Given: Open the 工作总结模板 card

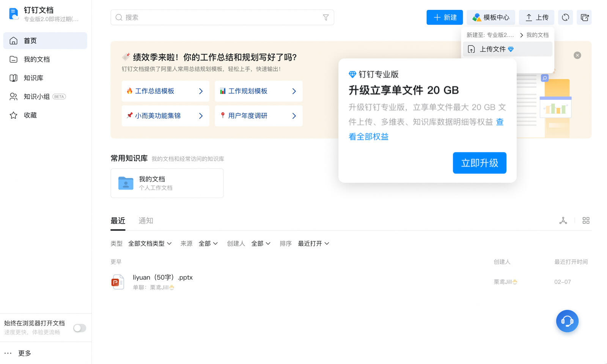Looking at the screenshot, I should (x=165, y=91).
